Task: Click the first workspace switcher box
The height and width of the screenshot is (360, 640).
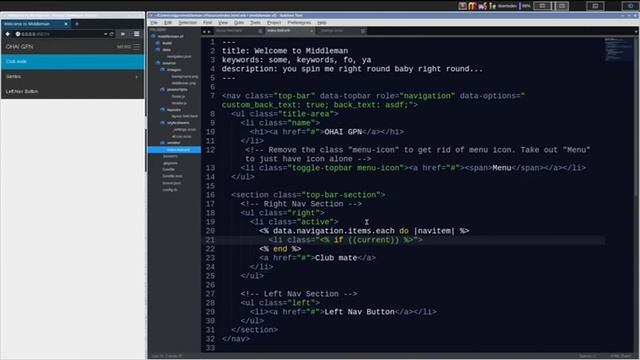Action: click(x=542, y=6)
